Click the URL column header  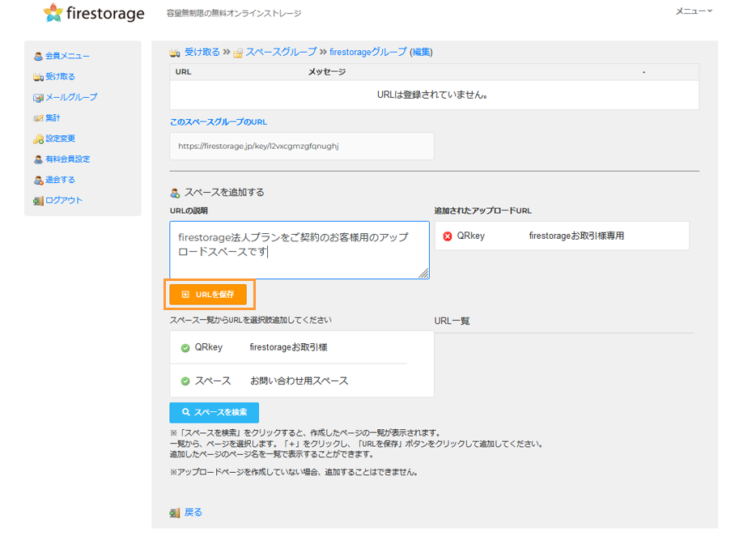pos(183,72)
